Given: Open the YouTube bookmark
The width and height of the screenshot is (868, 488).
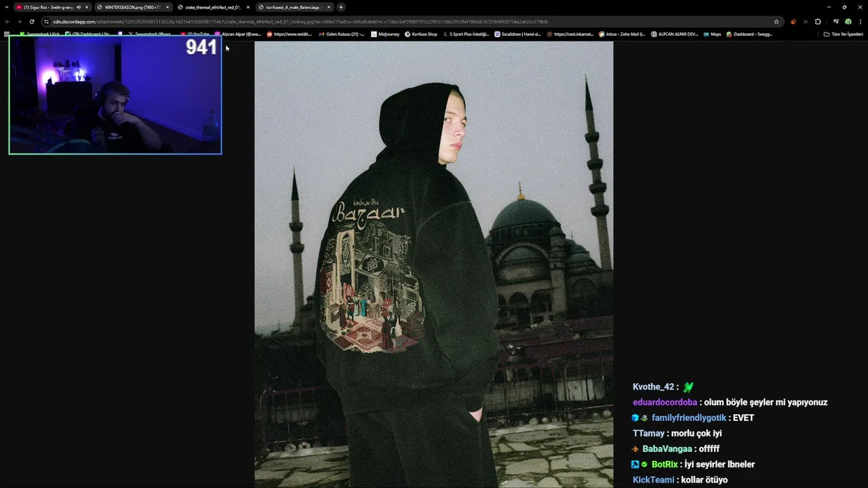Looking at the screenshot, I should pos(195,34).
